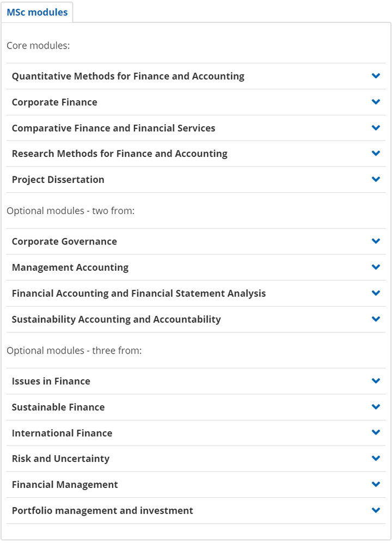Click the chevron for Financial Statement Analysis module

[x=376, y=292]
